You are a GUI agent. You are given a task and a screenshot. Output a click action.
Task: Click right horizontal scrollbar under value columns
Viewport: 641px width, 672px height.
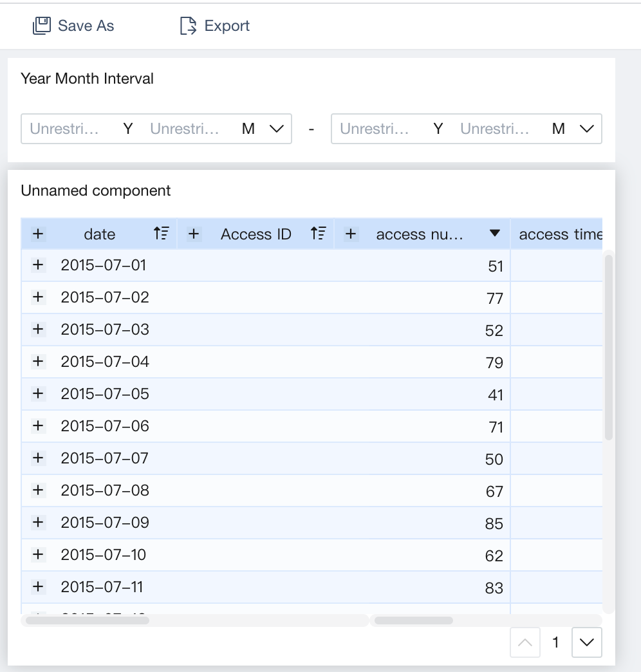pos(413,620)
